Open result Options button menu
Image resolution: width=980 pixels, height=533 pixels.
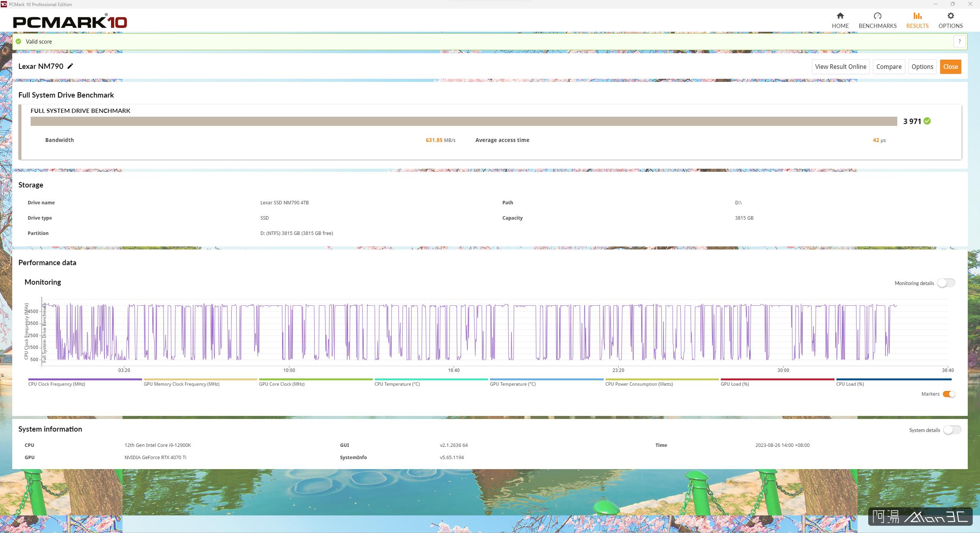pyautogui.click(x=922, y=67)
